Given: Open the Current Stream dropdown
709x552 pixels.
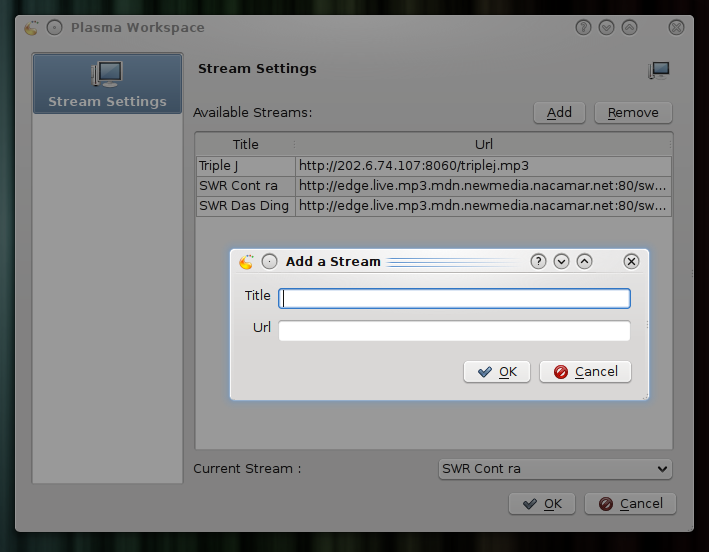Looking at the screenshot, I should (x=555, y=469).
